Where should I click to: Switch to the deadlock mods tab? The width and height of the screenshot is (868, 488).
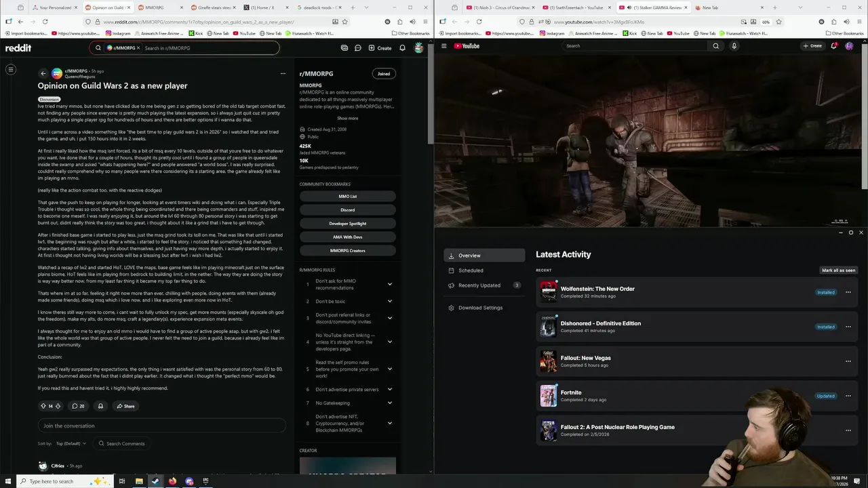pos(320,7)
